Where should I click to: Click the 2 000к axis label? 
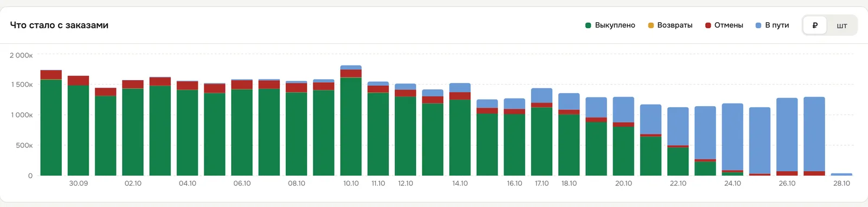tap(21, 55)
